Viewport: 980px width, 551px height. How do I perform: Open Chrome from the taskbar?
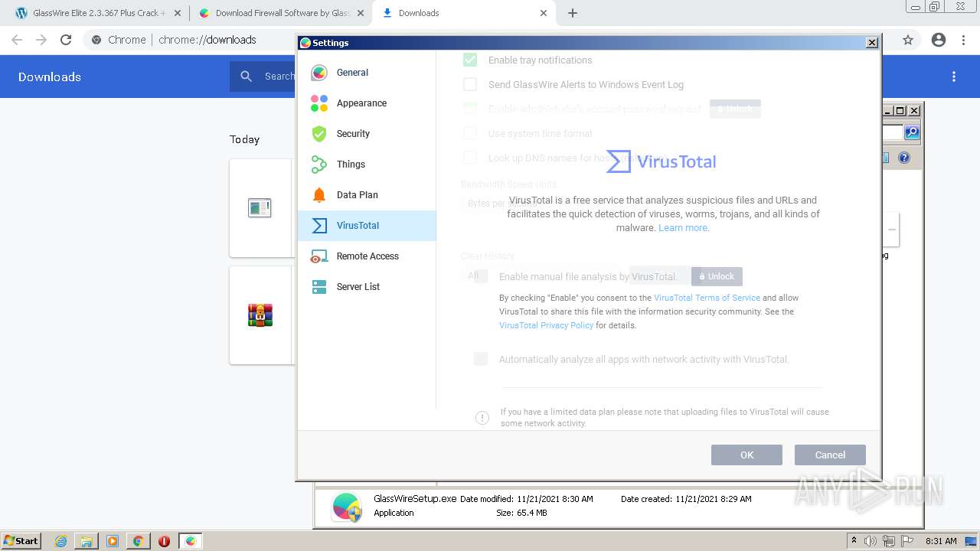(138, 541)
